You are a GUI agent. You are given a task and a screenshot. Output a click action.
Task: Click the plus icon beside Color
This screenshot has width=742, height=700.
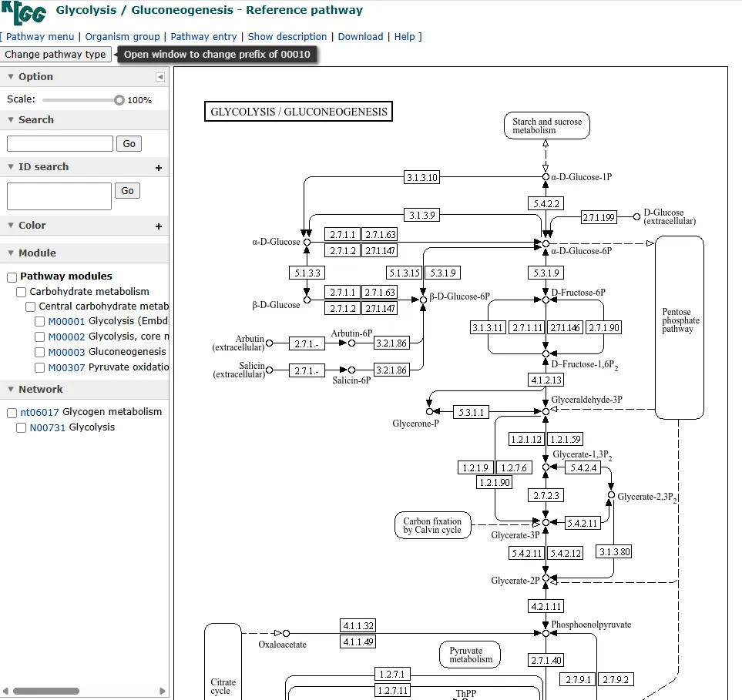159,226
